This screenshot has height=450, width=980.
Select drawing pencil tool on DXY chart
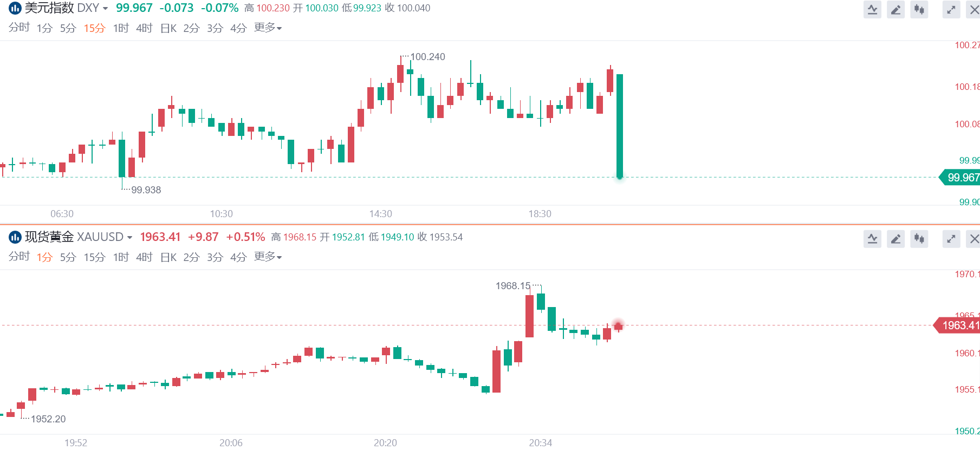(895, 10)
